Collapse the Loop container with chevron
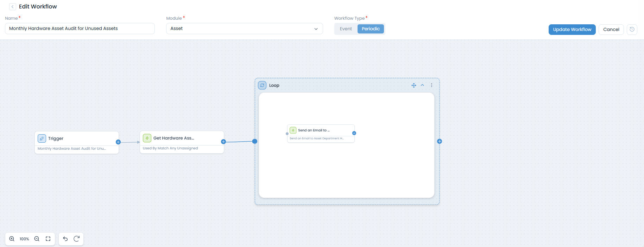 pos(422,85)
